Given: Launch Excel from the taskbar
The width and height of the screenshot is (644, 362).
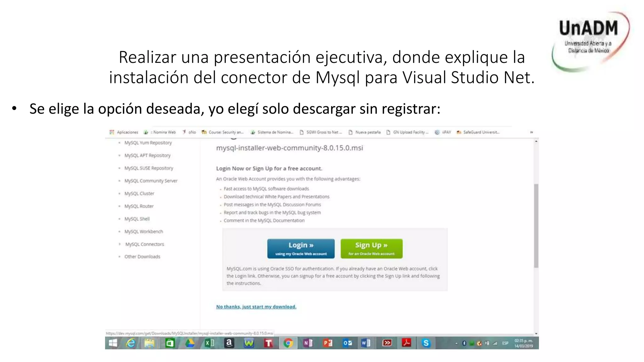Looking at the screenshot, I should pos(209,343).
